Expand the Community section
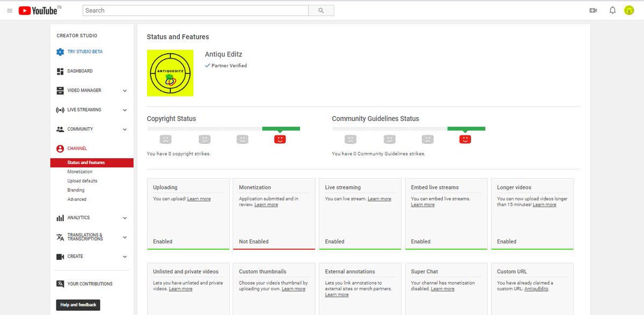The image size is (644, 315). pyautogui.click(x=125, y=129)
